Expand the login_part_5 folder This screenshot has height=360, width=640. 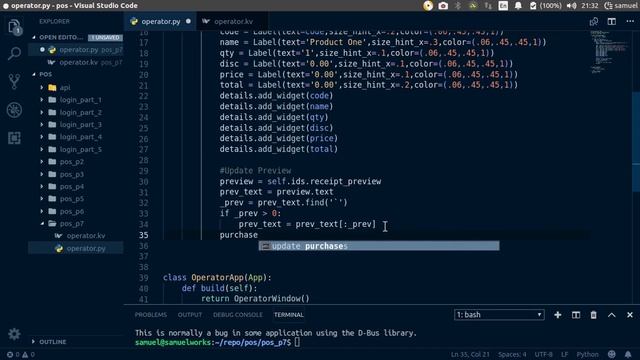80,149
